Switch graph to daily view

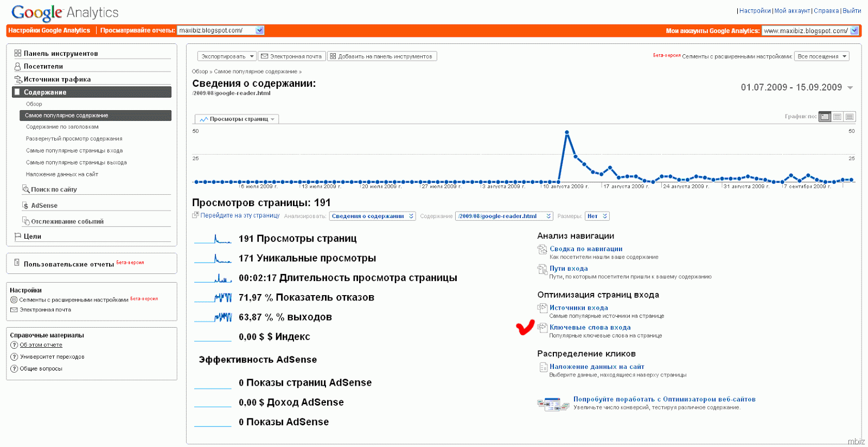coord(825,117)
